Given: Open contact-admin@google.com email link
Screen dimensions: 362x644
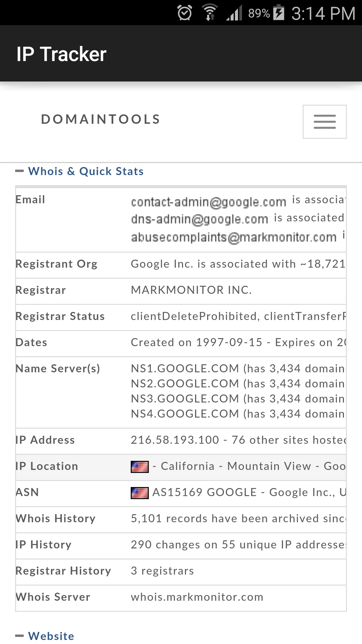Looking at the screenshot, I should [208, 202].
